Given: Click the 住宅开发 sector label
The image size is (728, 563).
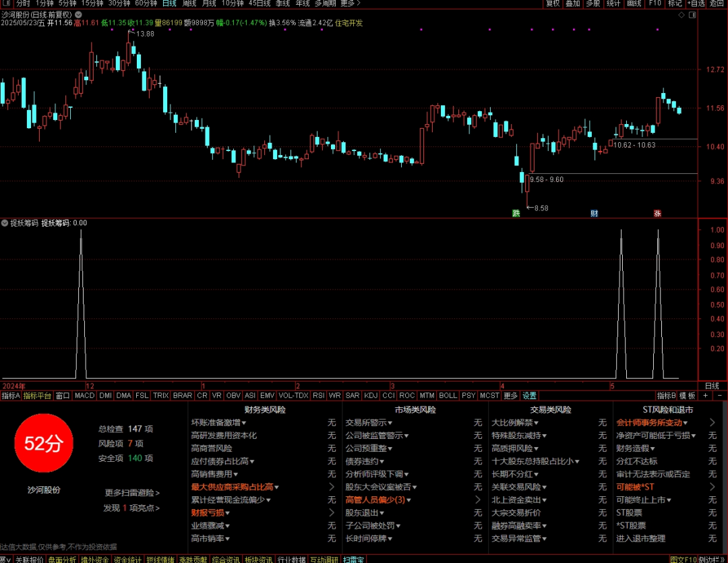Looking at the screenshot, I should coord(348,23).
